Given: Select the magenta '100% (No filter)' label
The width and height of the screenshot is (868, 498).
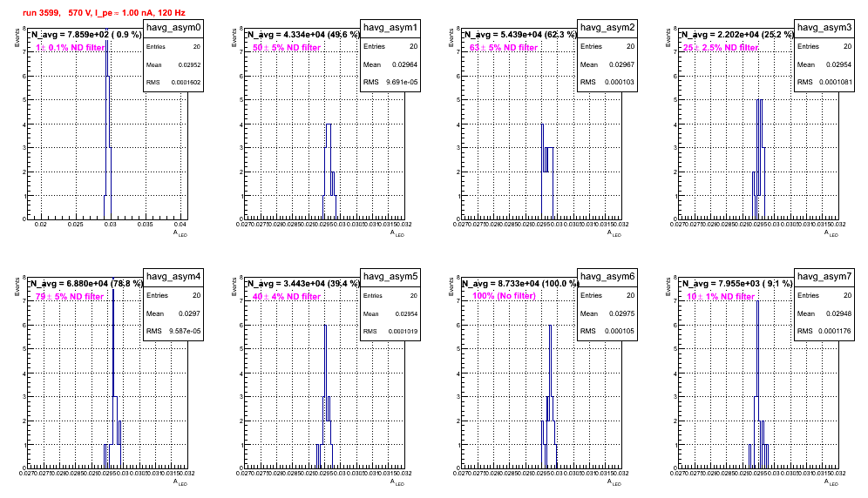Looking at the screenshot, I should (505, 296).
